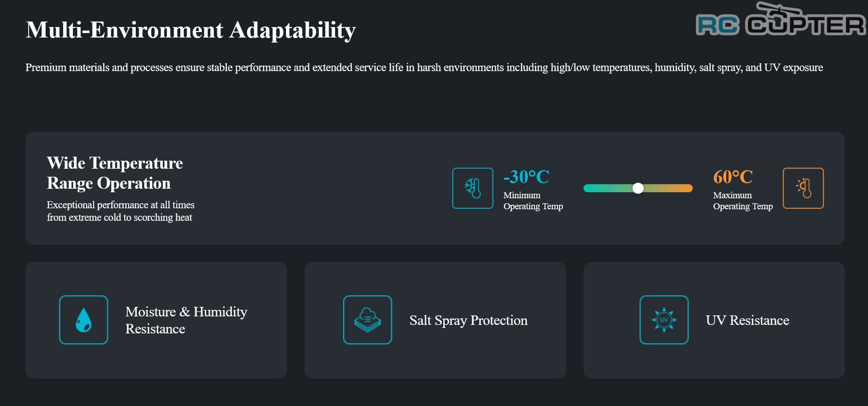Click the cold thermometer snowflake icon
The height and width of the screenshot is (406, 868).
point(473,188)
